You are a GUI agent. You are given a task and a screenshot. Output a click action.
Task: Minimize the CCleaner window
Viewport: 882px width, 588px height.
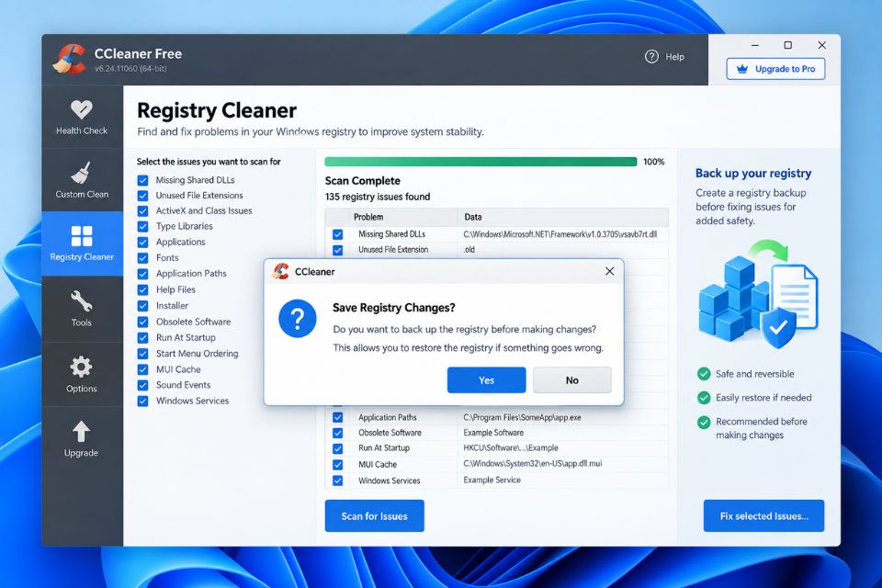pyautogui.click(x=755, y=45)
